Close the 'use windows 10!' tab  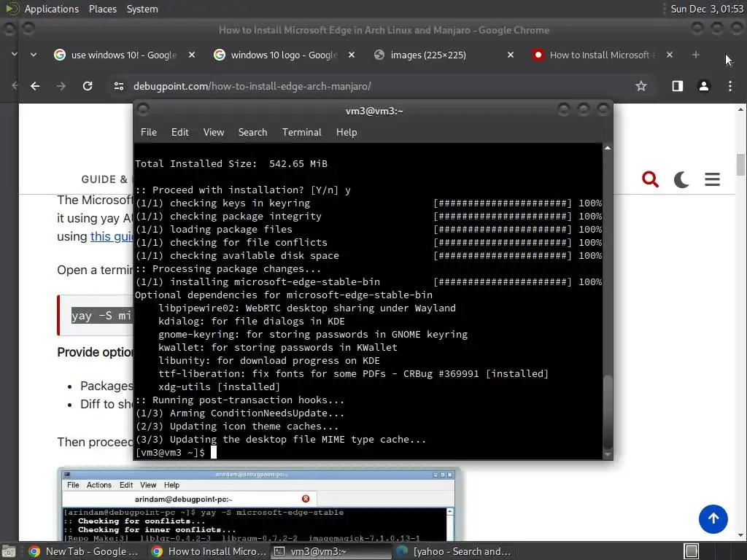(x=192, y=55)
